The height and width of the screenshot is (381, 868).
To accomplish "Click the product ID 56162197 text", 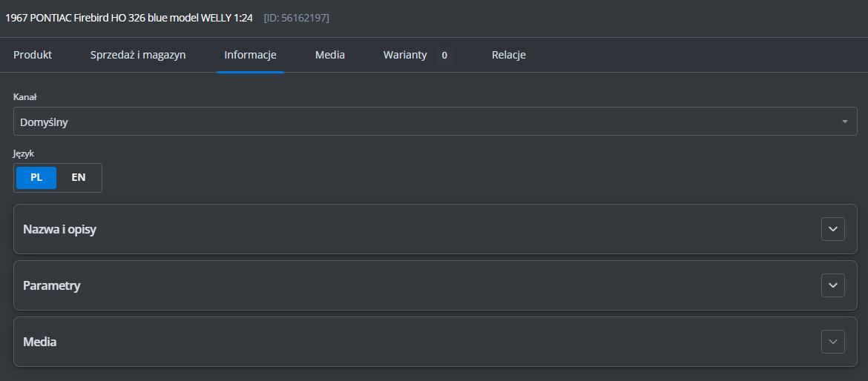I will click(x=297, y=17).
